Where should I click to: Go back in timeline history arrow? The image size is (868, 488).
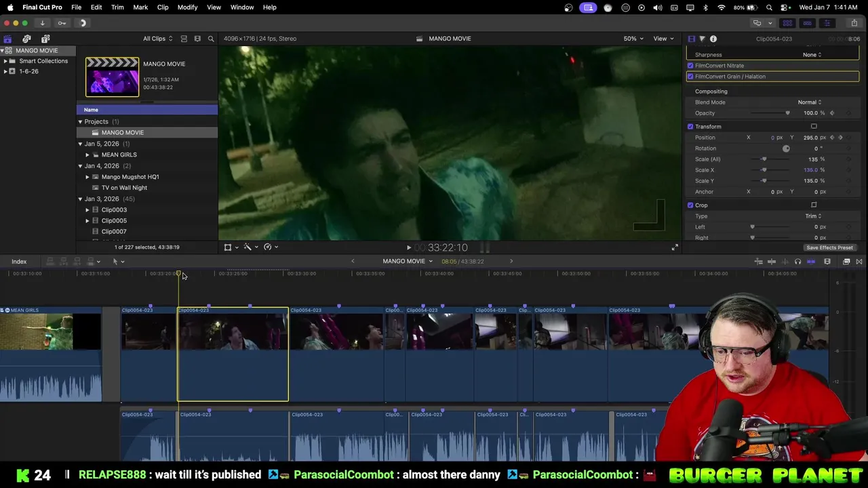coord(353,262)
